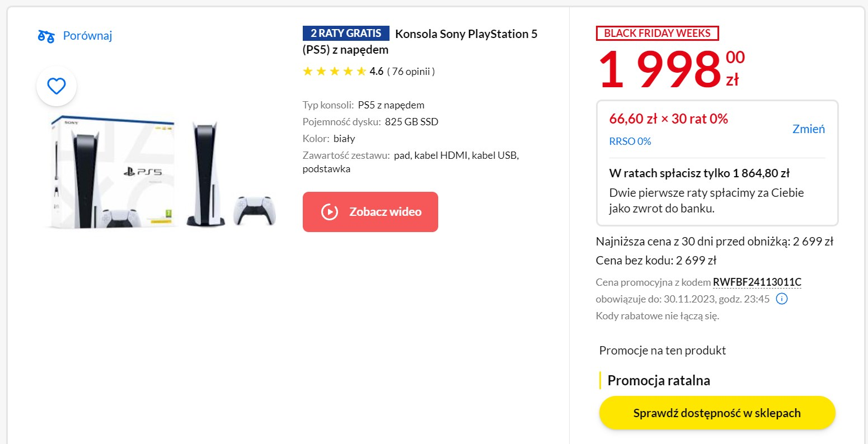This screenshot has height=444, width=868.
Task: Click the Zobacz wideo button
Action: coord(370,211)
